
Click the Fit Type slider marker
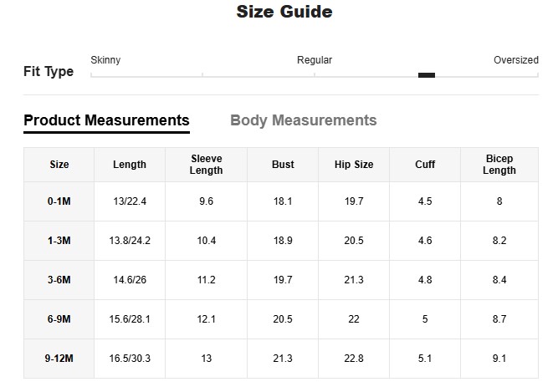[x=426, y=75]
